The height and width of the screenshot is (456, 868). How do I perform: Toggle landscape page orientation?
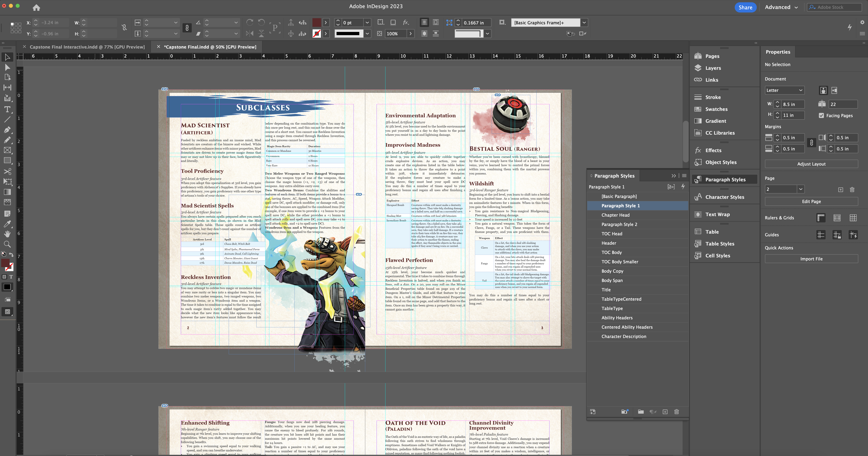coord(834,90)
